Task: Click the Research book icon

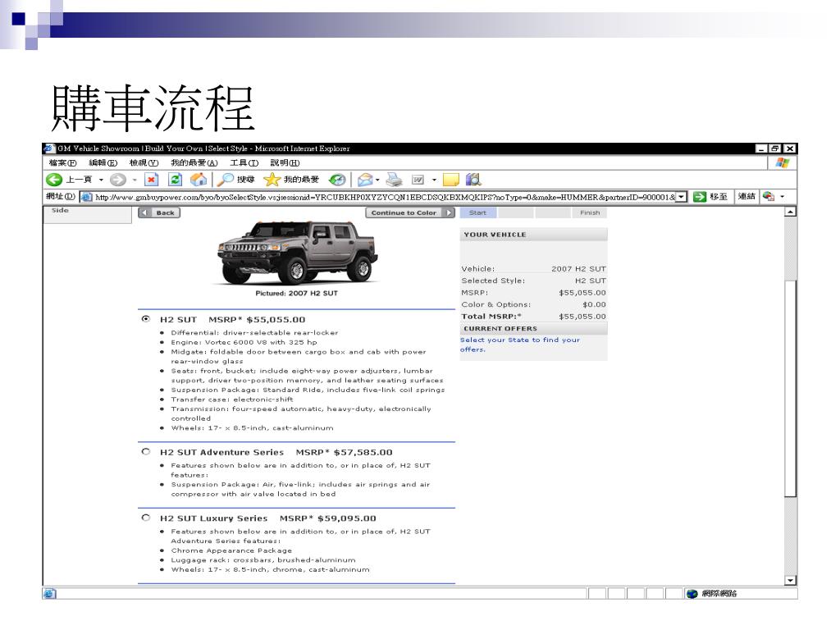Action: tap(473, 180)
